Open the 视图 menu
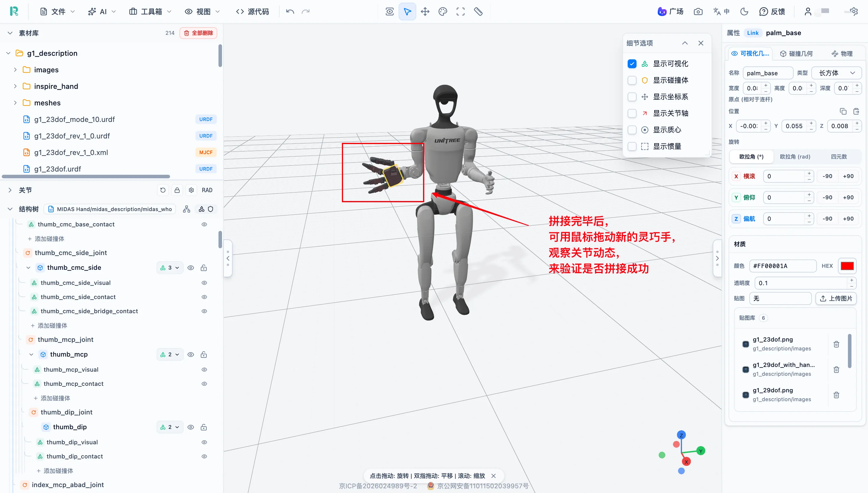The height and width of the screenshot is (493, 868). [x=202, y=12]
